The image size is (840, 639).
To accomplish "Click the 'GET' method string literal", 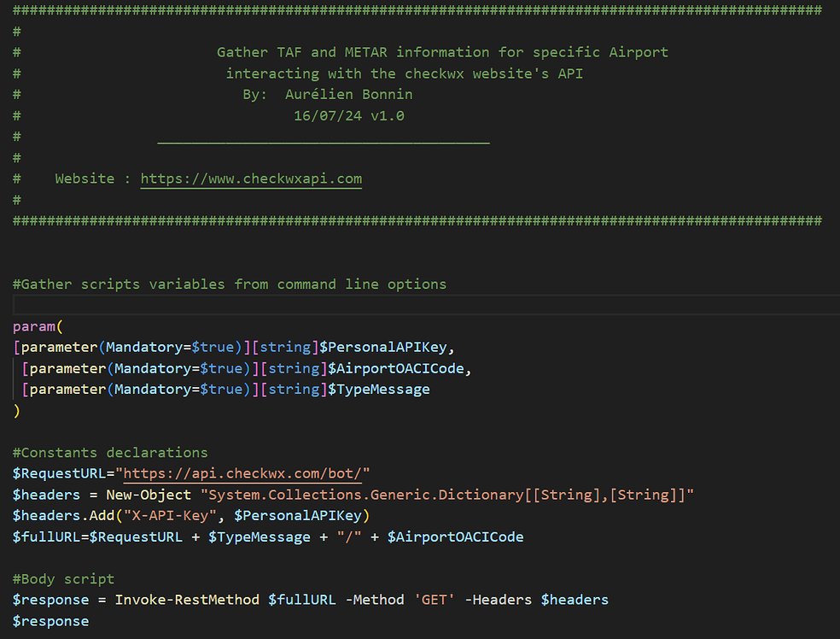I will pos(434,599).
